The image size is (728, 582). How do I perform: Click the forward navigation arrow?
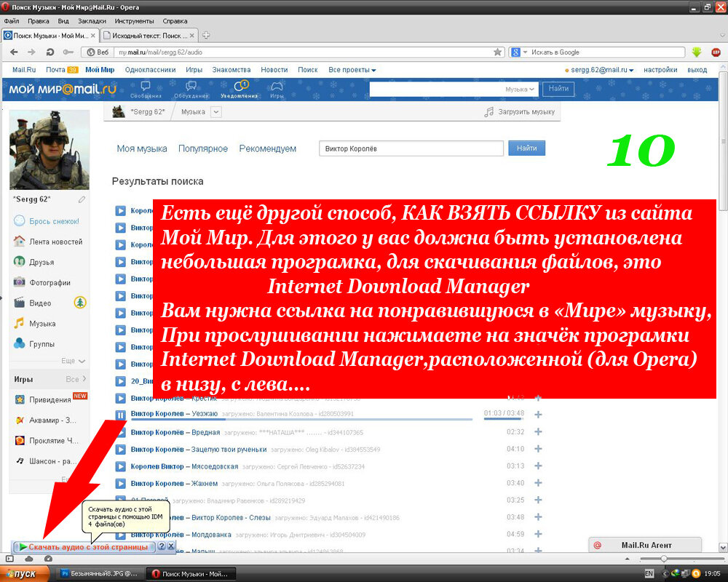tap(31, 52)
